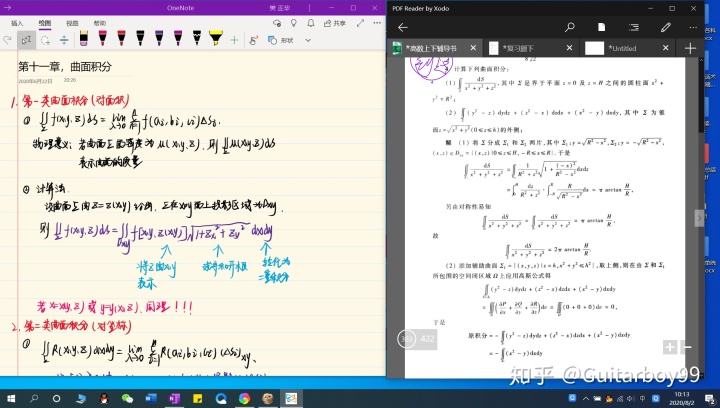This screenshot has height=408, width=720.
Task: Activate the annotation pencil in Xodo
Action: pos(666,28)
